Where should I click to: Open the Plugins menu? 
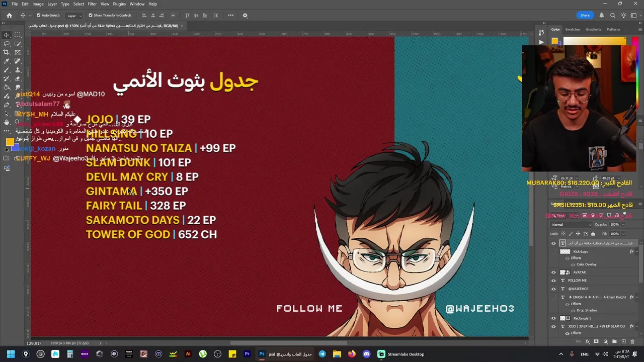119,4
